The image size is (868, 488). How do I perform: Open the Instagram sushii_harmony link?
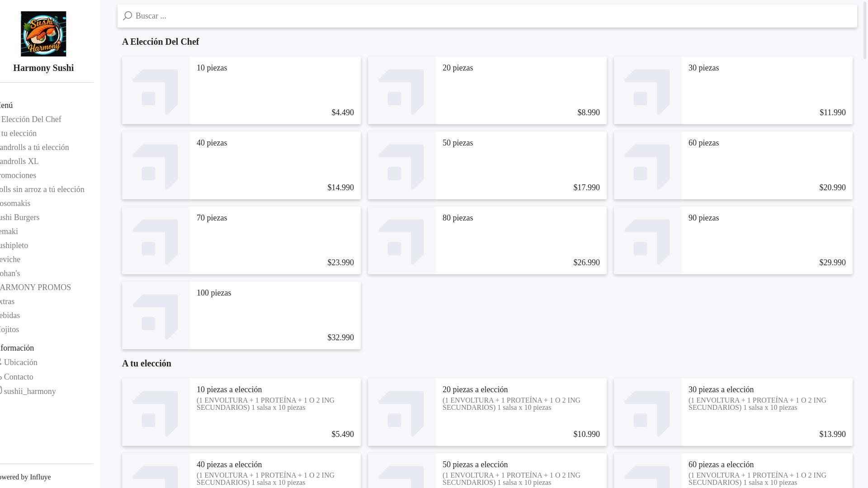[27, 391]
